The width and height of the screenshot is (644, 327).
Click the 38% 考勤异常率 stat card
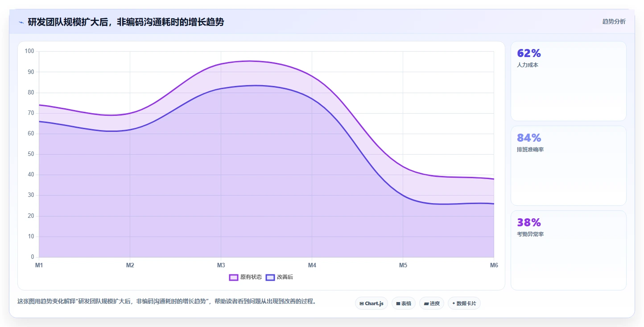pos(569,250)
